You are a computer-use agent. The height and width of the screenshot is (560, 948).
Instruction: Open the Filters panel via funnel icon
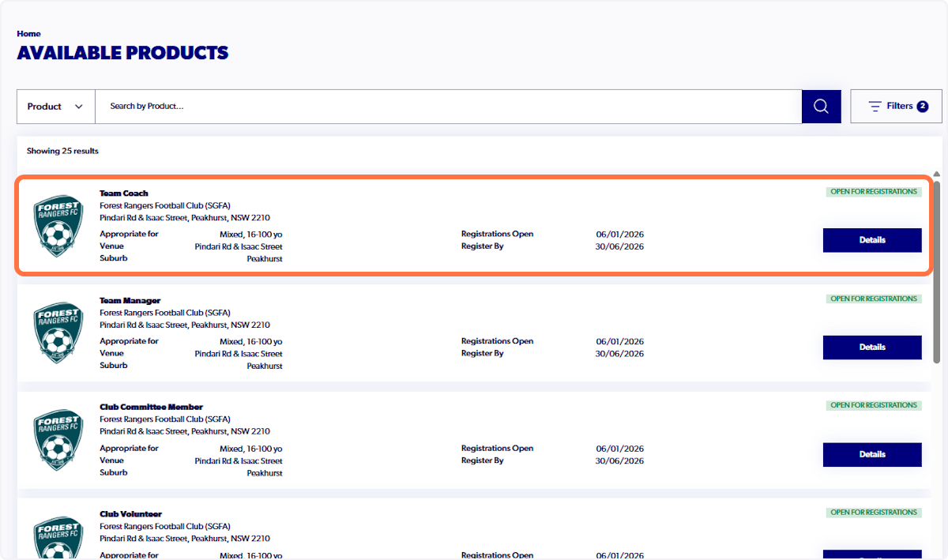tap(875, 106)
